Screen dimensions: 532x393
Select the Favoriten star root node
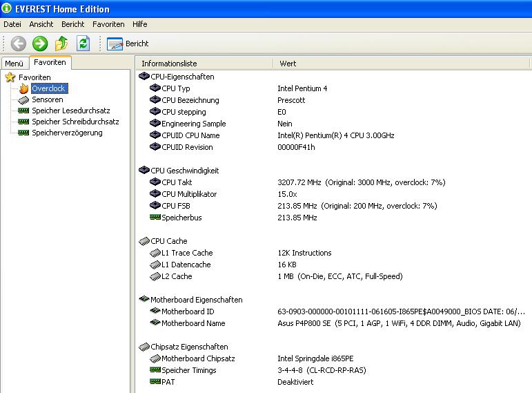coord(28,77)
